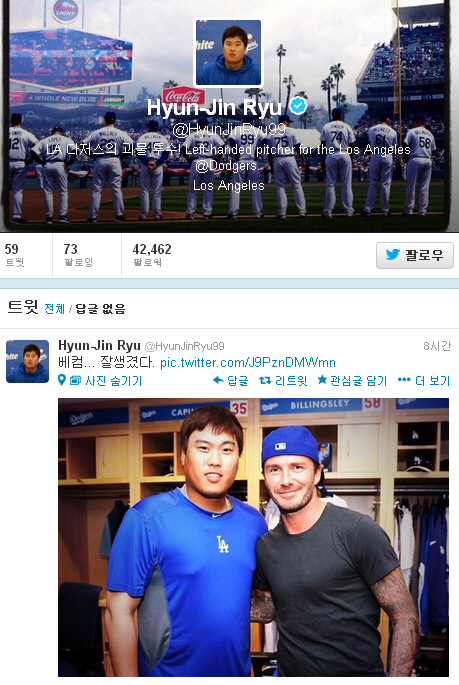Expand the 더 보기 options on tweet
Image resolution: width=459 pixels, height=685 pixels.
(432, 381)
